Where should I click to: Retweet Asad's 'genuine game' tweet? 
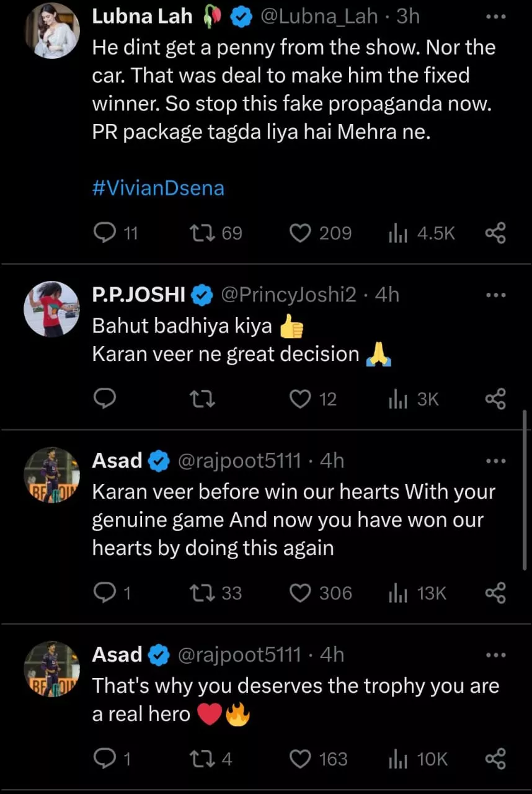point(202,593)
